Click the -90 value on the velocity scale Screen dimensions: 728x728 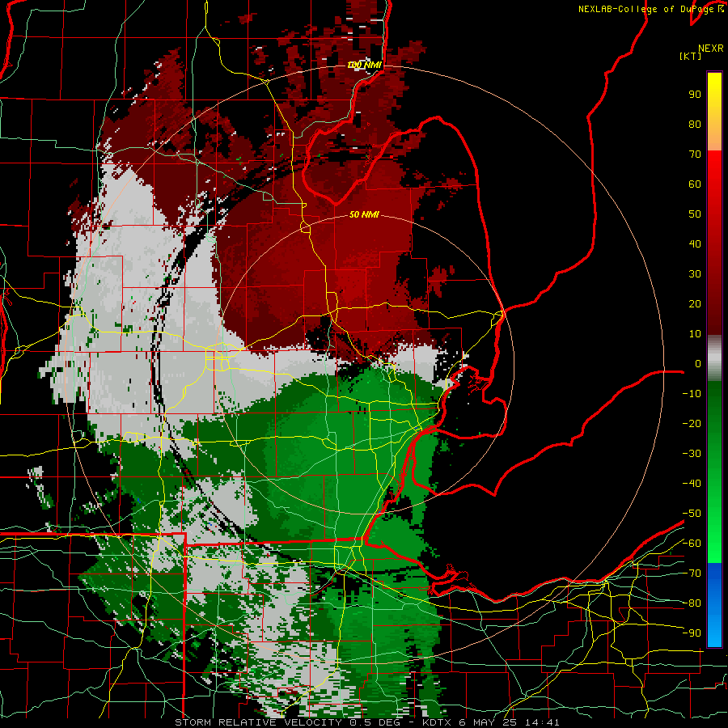click(x=692, y=633)
